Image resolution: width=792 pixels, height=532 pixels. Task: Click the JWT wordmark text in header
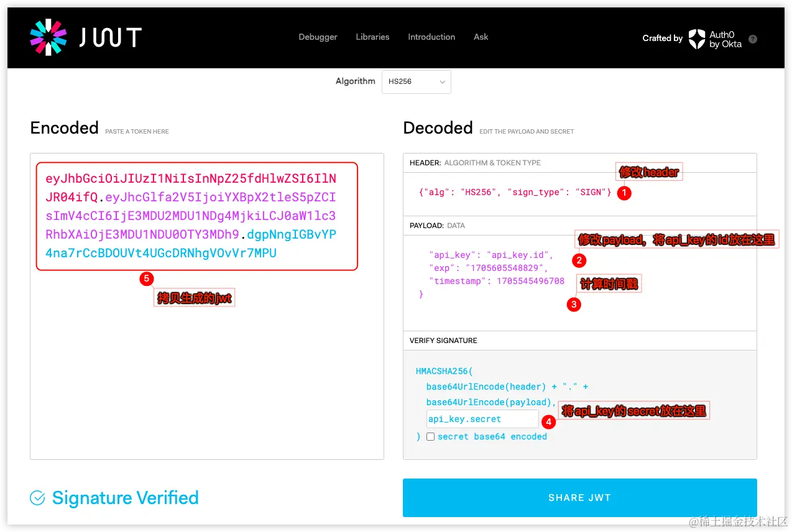click(x=111, y=38)
